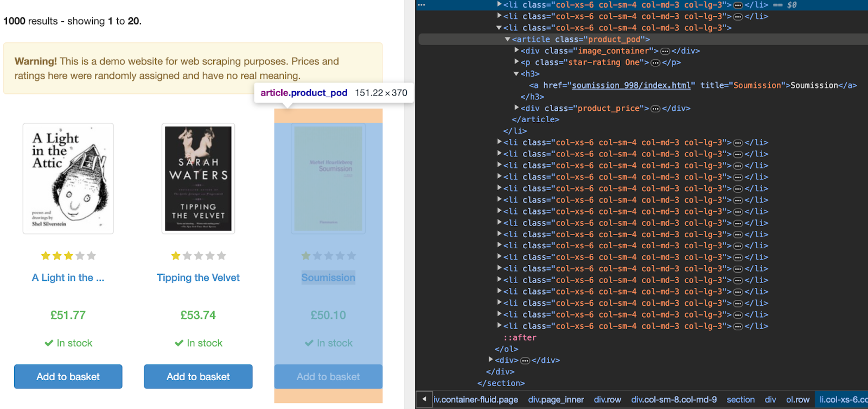Image resolution: width=868 pixels, height=409 pixels.
Task: Click the ellipsis badge on the li row marked == $0
Action: click(738, 5)
